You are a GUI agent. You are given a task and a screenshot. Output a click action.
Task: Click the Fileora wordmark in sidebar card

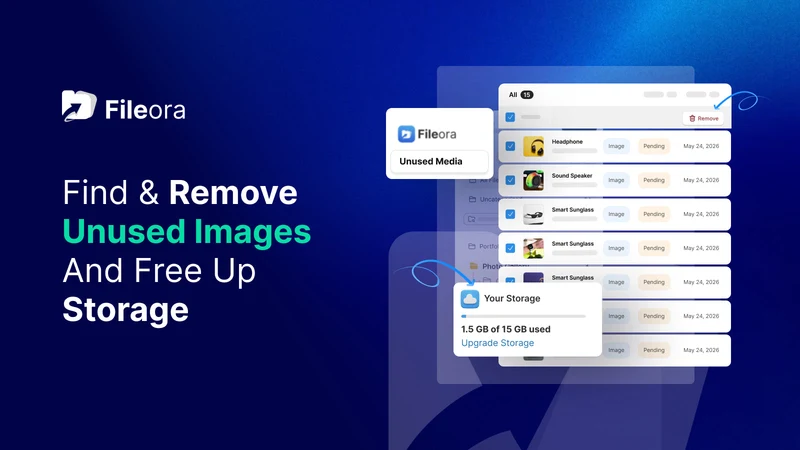(x=437, y=134)
